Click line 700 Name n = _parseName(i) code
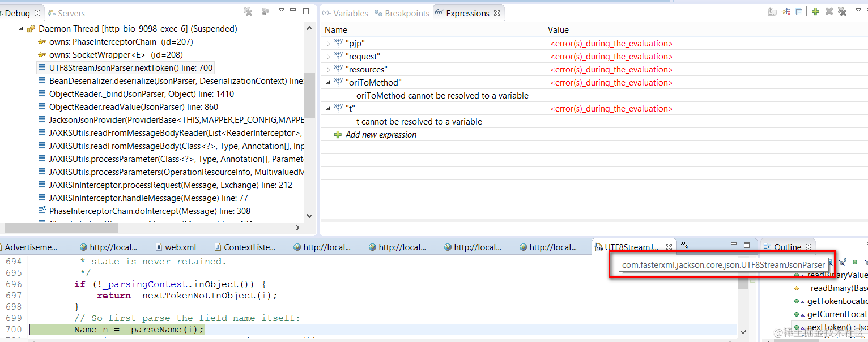Screen dimensions: 868x342 click(x=139, y=330)
